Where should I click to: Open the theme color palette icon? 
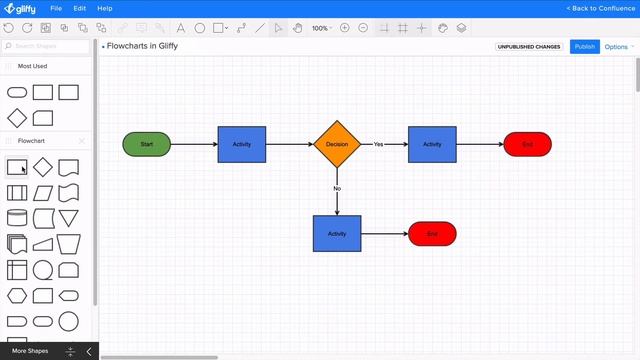coord(443,28)
